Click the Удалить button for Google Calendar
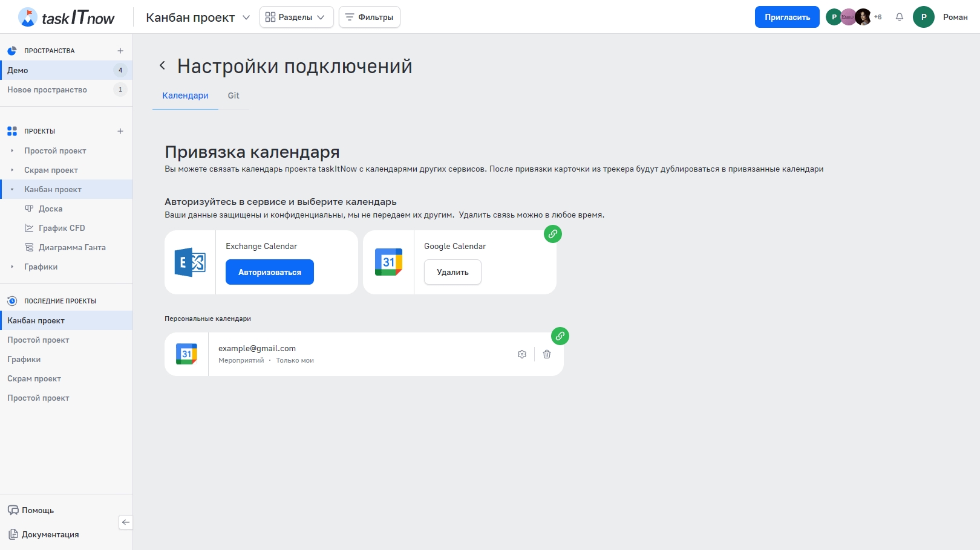Image resolution: width=980 pixels, height=550 pixels. coord(452,272)
